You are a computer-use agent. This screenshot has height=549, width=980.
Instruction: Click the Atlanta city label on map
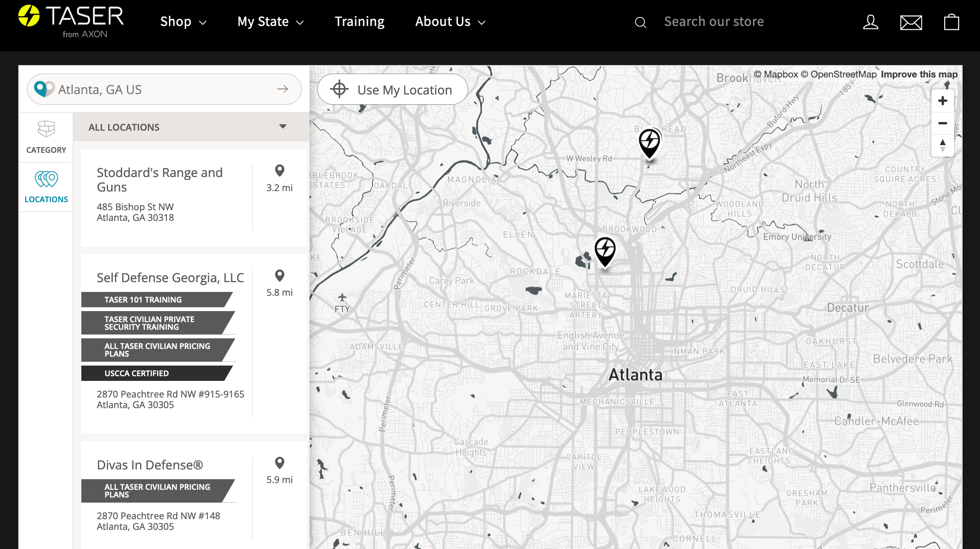coord(636,375)
